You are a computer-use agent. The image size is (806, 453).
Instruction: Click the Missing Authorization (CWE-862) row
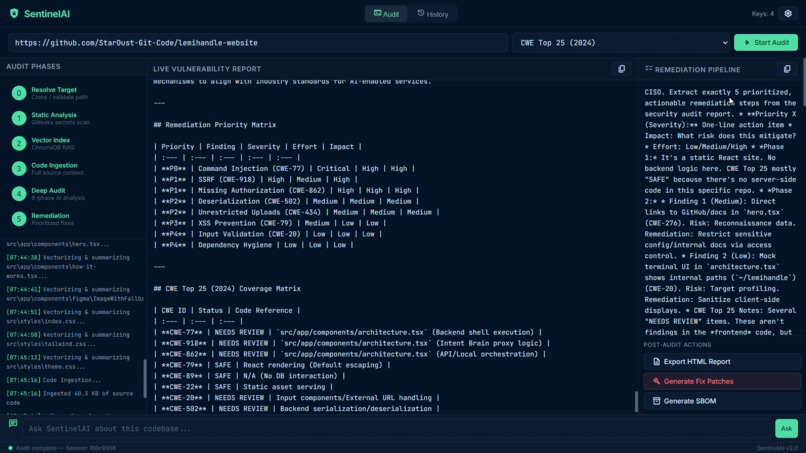click(286, 190)
